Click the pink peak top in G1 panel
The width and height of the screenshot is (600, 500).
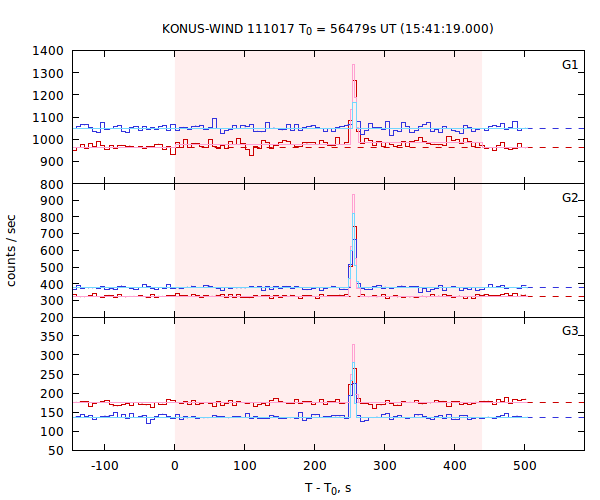[x=354, y=65]
